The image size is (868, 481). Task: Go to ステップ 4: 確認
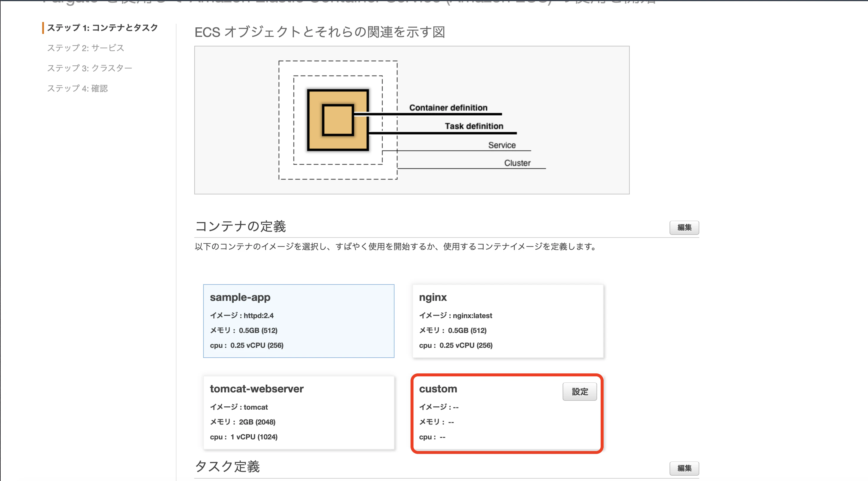pos(78,88)
